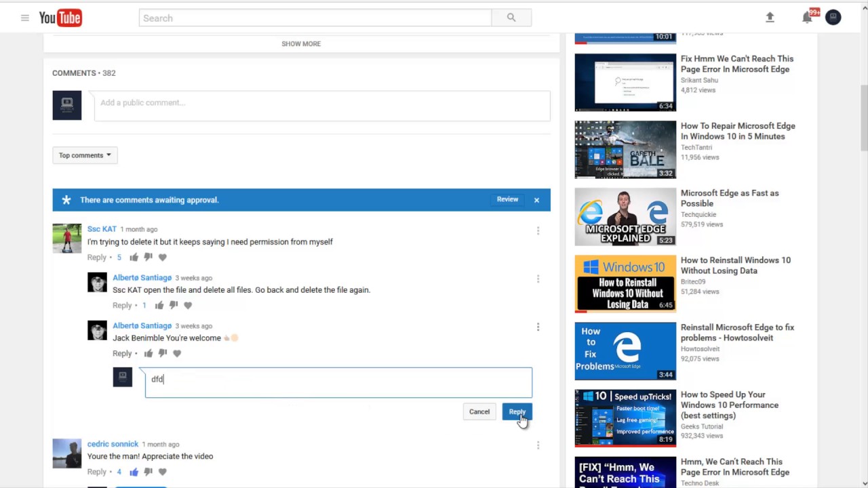Click Reply under 'You're welcome' comment
Viewport: 868px width, 488px height.
coord(122,354)
